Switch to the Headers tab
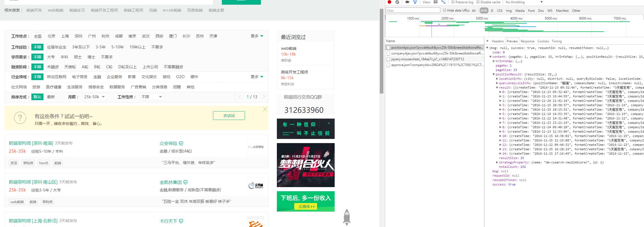 click(x=498, y=41)
